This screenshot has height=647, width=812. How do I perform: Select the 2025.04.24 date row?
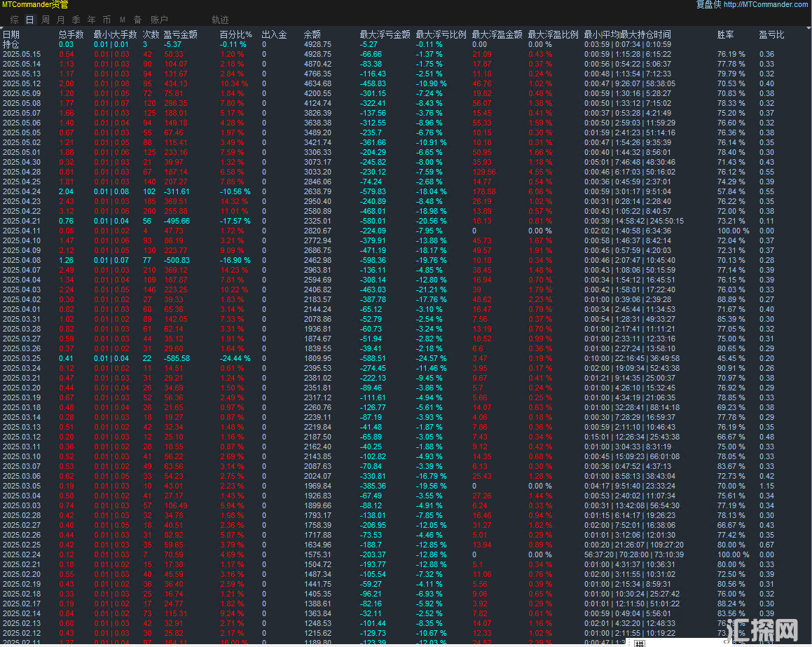pos(21,191)
